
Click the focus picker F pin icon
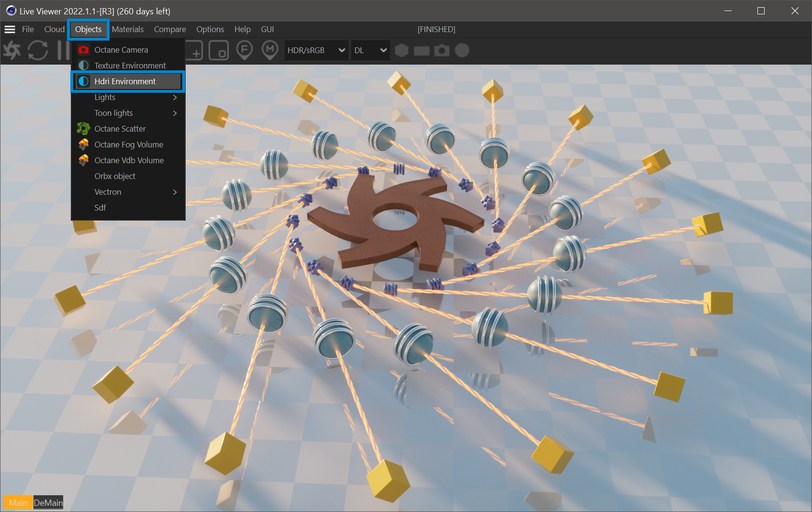coord(245,50)
